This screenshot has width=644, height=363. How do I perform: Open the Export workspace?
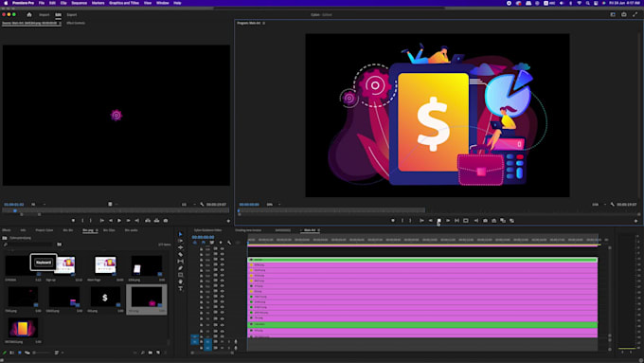[x=72, y=15]
